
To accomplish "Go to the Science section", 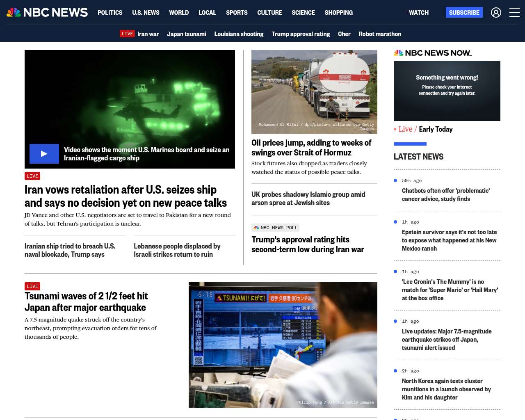I will [303, 13].
